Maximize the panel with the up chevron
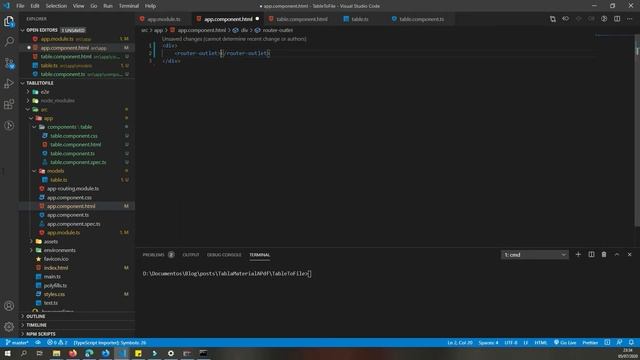 617,254
